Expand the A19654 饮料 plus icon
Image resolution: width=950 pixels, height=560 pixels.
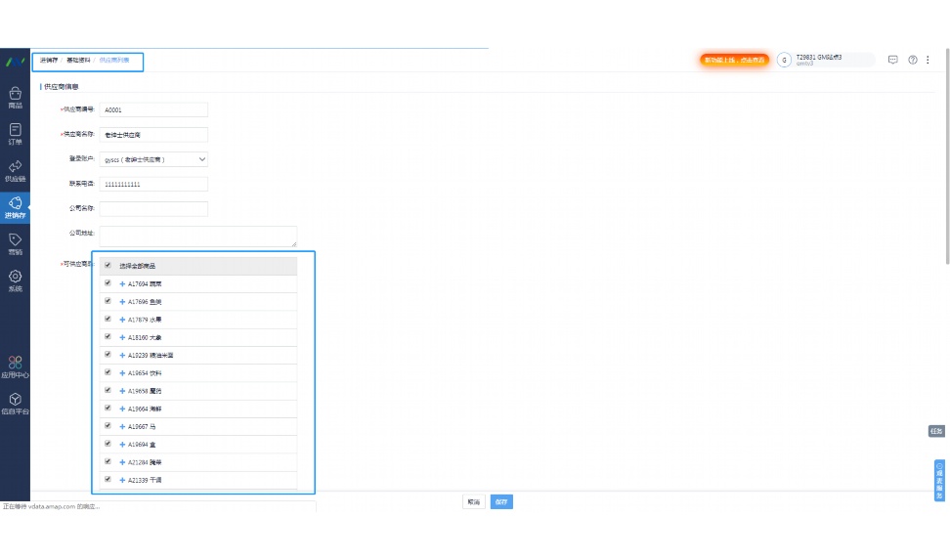click(x=122, y=372)
